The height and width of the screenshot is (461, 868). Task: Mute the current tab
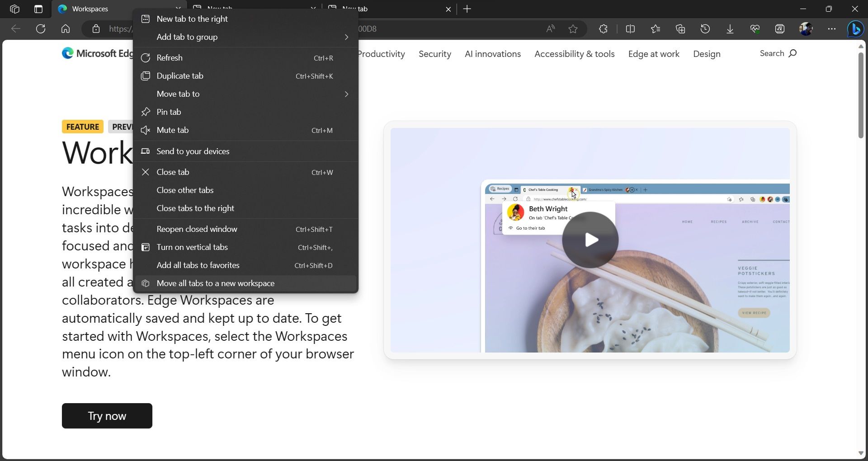point(172,130)
